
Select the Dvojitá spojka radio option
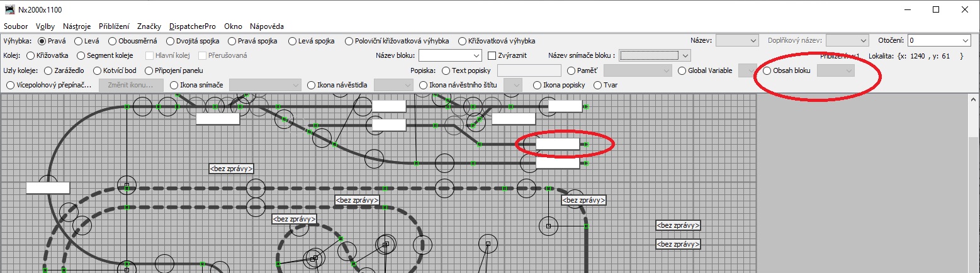(171, 41)
